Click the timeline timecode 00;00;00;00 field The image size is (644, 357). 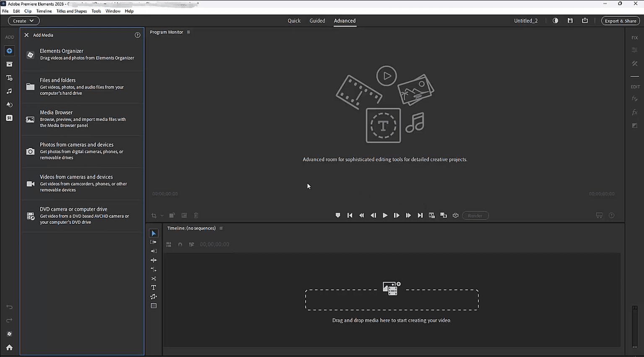click(214, 245)
